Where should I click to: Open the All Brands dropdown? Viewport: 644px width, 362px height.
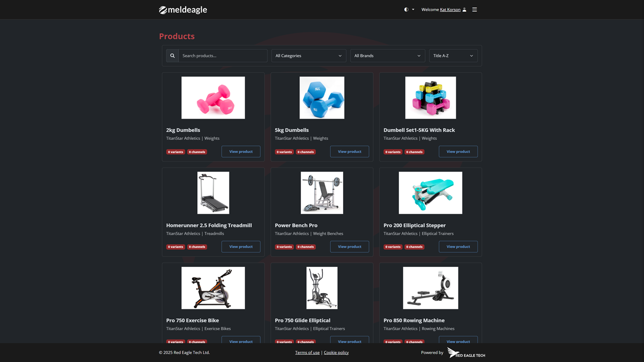tap(387, 55)
